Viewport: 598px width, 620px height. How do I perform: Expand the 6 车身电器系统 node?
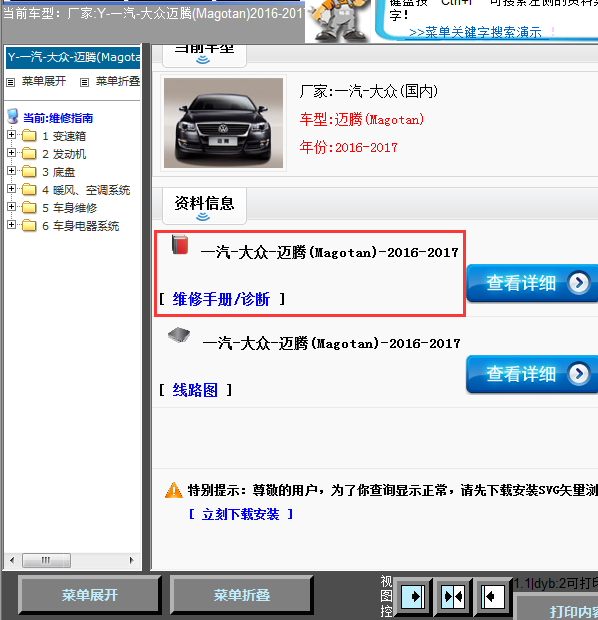tap(11, 225)
